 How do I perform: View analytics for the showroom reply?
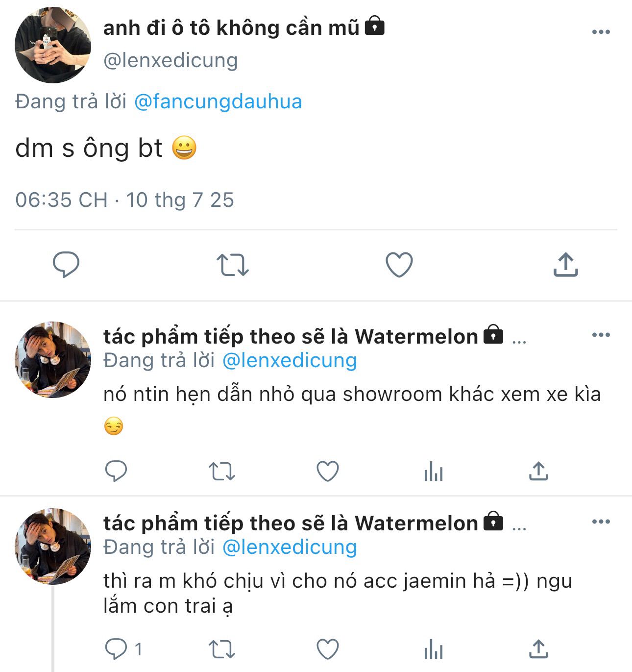point(434,473)
